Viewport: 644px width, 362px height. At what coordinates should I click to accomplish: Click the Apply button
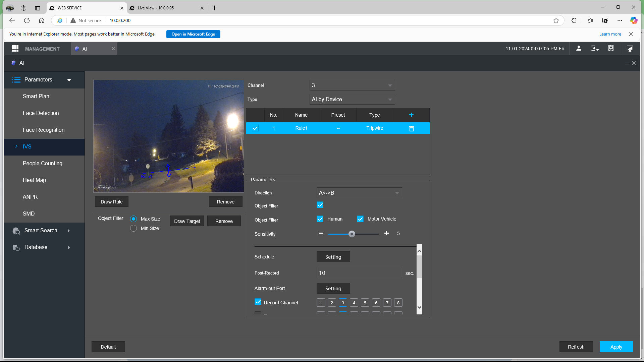pyautogui.click(x=616, y=347)
